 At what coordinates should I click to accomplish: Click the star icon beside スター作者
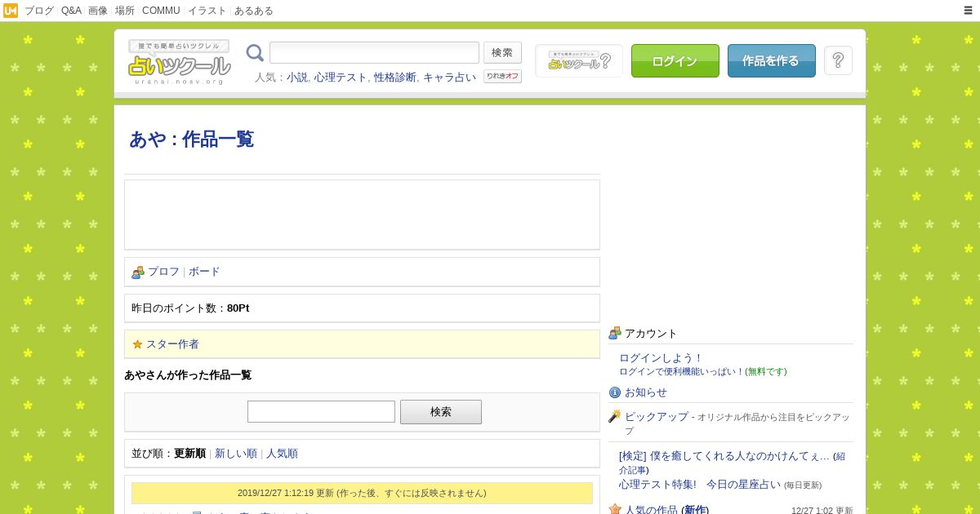tap(137, 344)
